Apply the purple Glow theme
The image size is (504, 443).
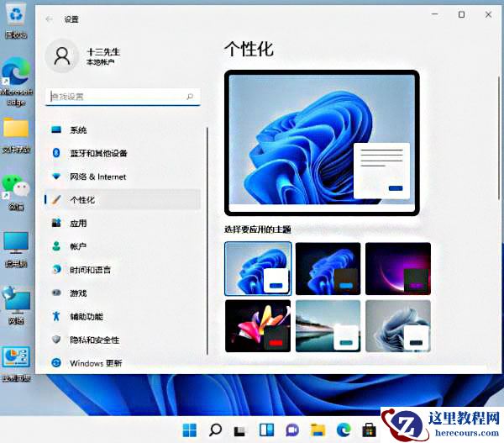pyautogui.click(x=398, y=269)
